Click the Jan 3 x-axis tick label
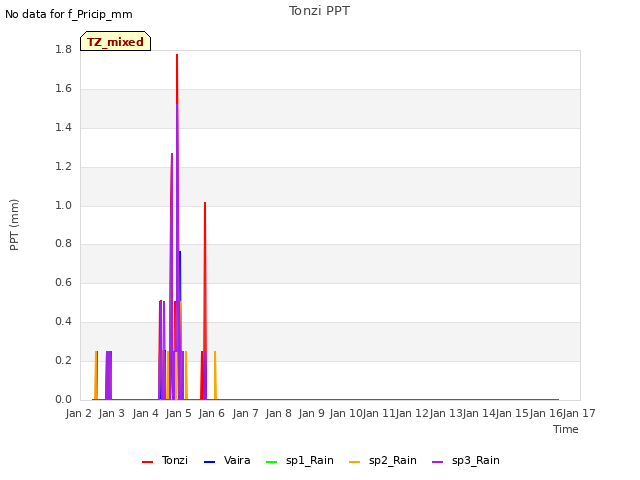Viewport: 640px width, 480px height. click(x=112, y=413)
